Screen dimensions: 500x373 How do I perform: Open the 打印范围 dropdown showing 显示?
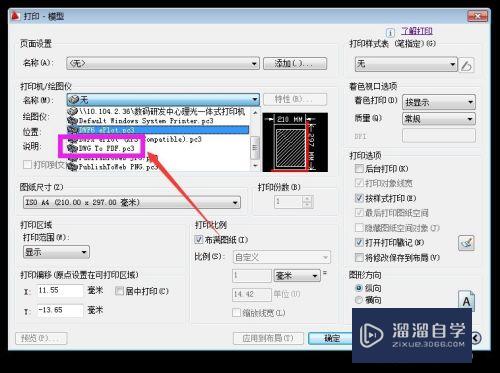click(56, 252)
